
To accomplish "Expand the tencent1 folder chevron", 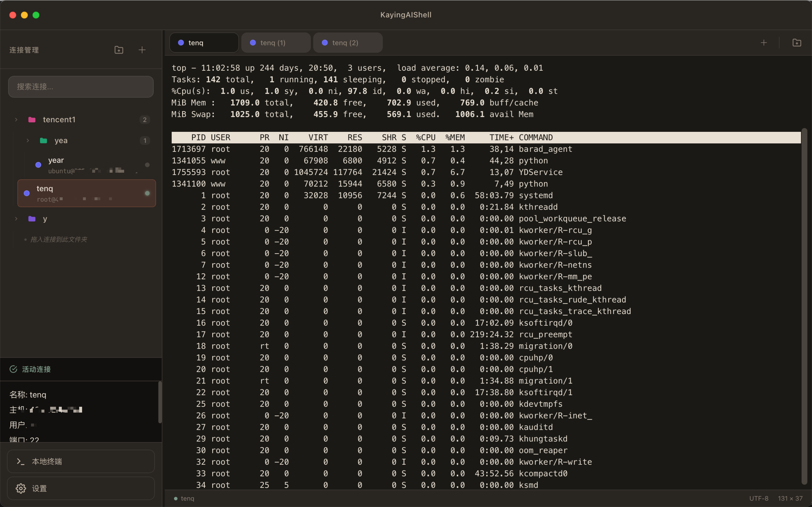I will point(16,119).
